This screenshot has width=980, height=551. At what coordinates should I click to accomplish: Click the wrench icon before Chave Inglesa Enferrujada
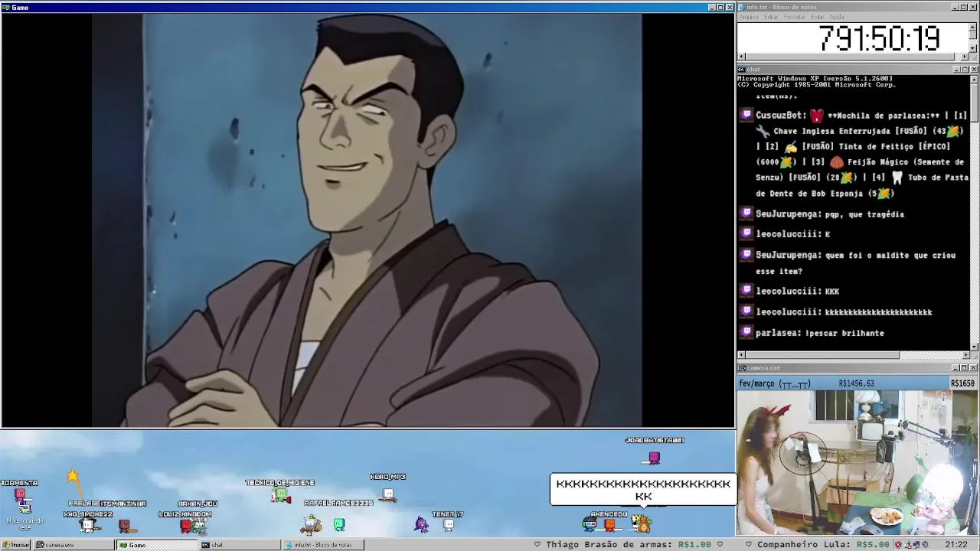pos(763,131)
